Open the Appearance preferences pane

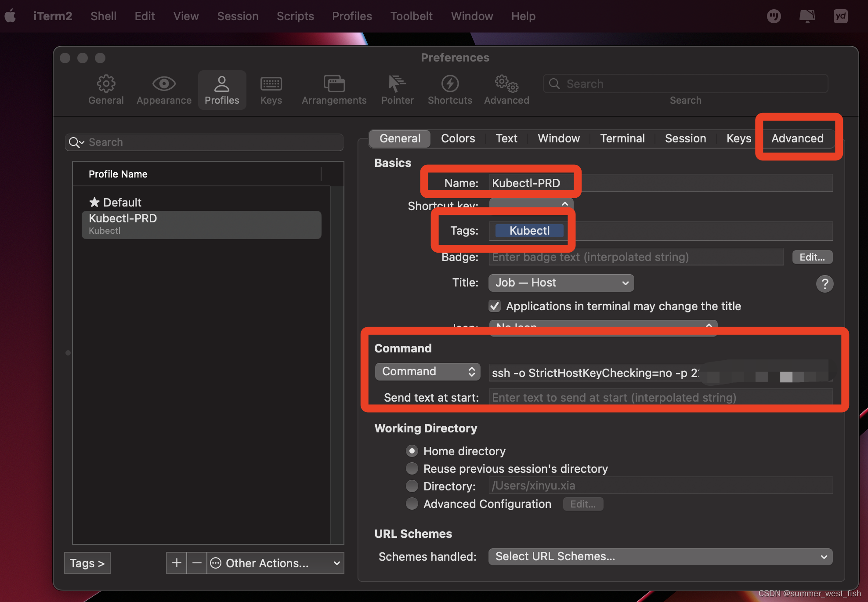click(163, 90)
